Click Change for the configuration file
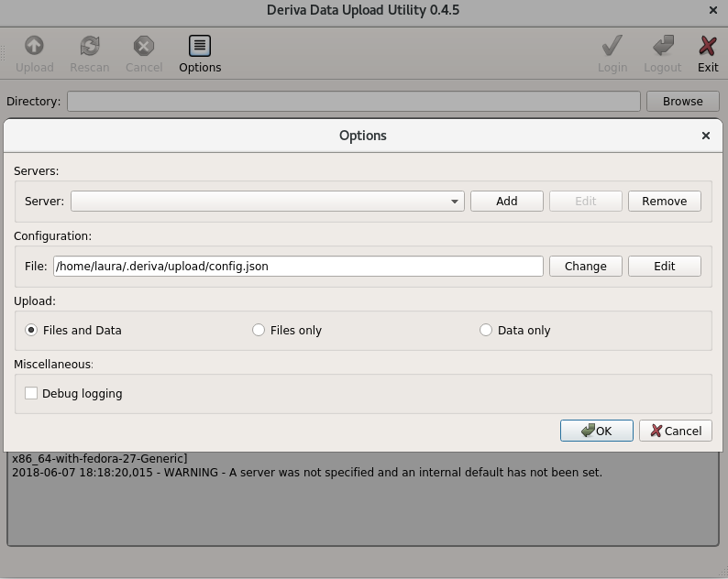Image resolution: width=728 pixels, height=579 pixels. click(x=586, y=266)
